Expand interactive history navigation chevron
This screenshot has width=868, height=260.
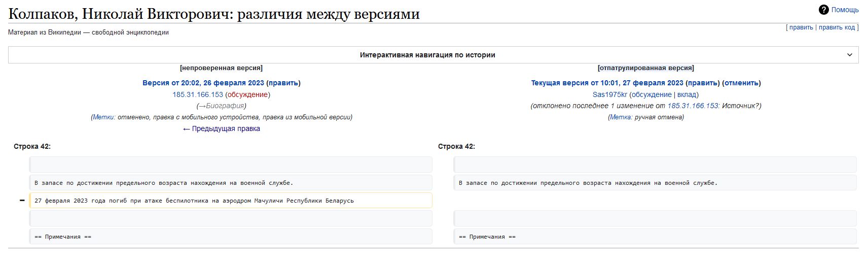point(850,55)
